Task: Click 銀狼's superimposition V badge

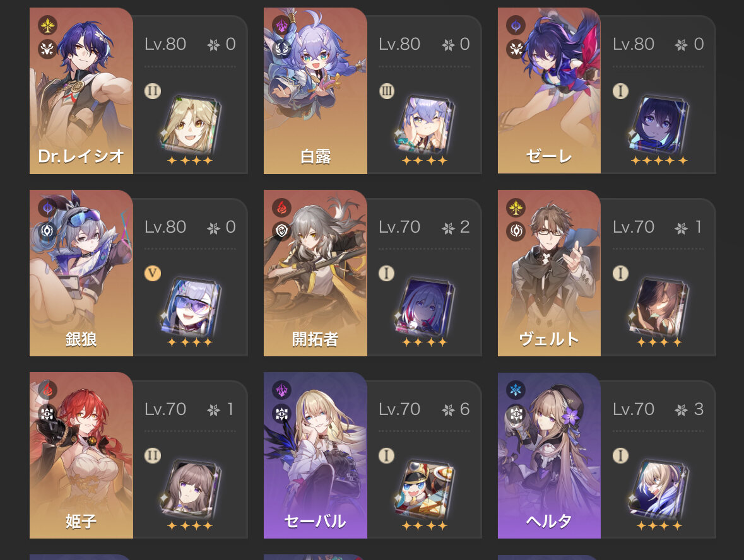Action: pos(152,273)
